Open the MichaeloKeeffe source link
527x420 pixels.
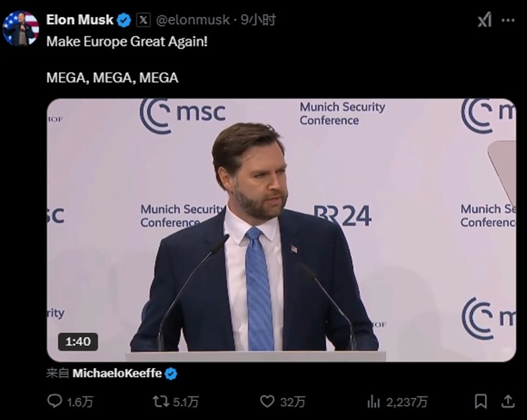coord(117,373)
